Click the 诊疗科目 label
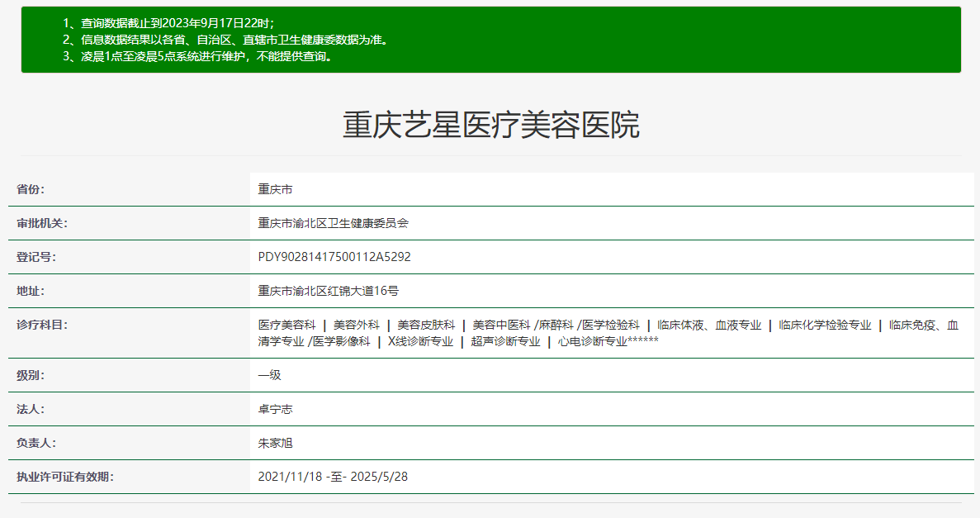Image resolution: width=980 pixels, height=518 pixels. pyautogui.click(x=42, y=325)
